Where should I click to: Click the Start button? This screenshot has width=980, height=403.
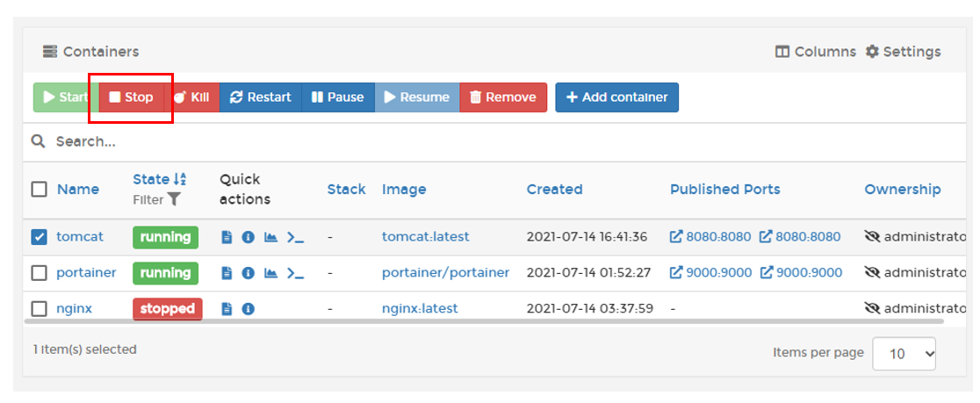tap(66, 97)
